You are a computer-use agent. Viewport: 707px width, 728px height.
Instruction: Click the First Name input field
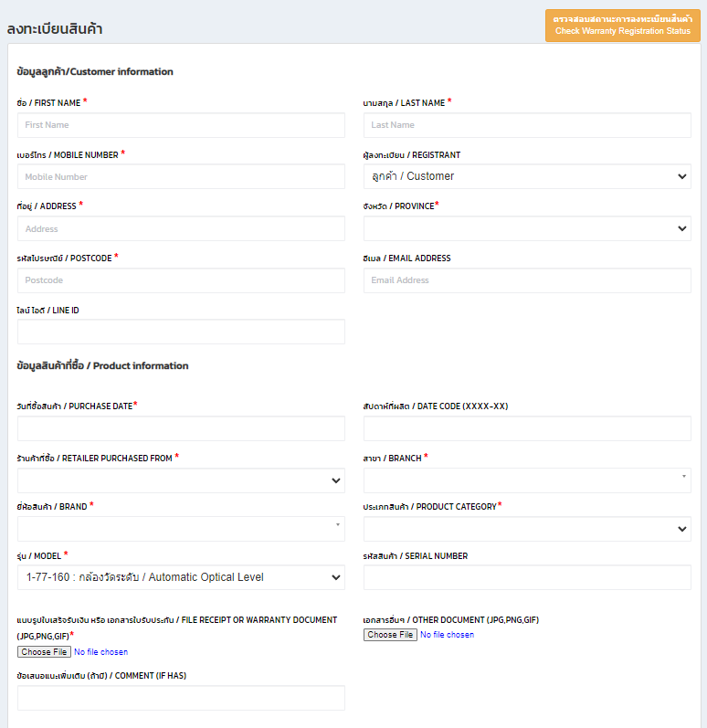[x=181, y=125]
